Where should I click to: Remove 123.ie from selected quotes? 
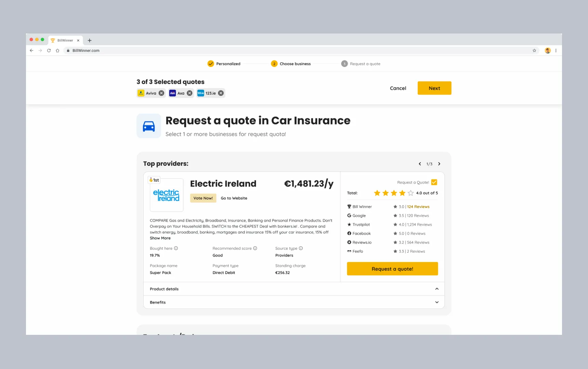point(221,93)
